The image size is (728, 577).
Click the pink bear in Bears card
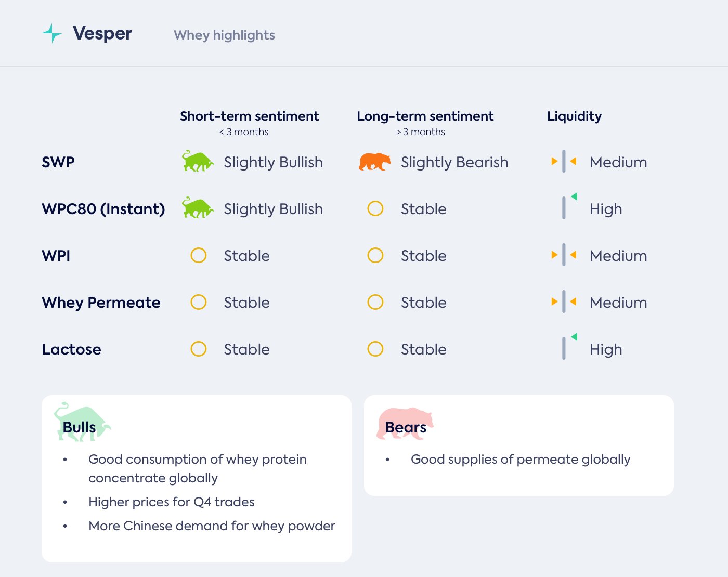point(405,423)
